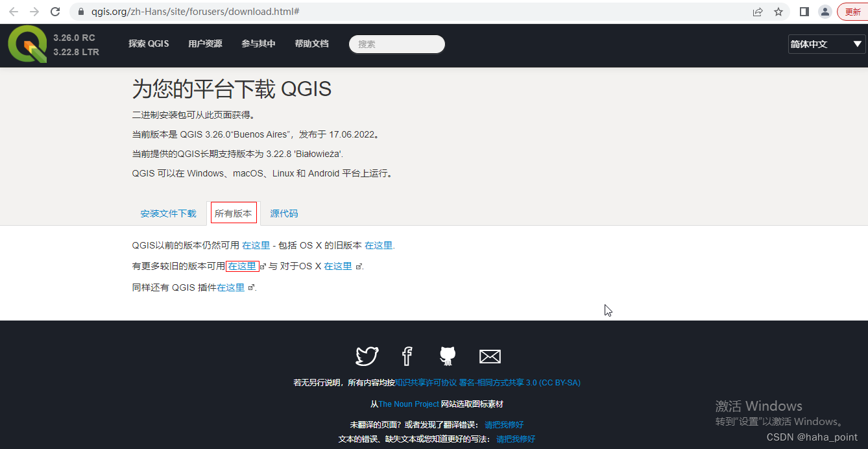Click the email envelope icon in footer

pos(490,356)
